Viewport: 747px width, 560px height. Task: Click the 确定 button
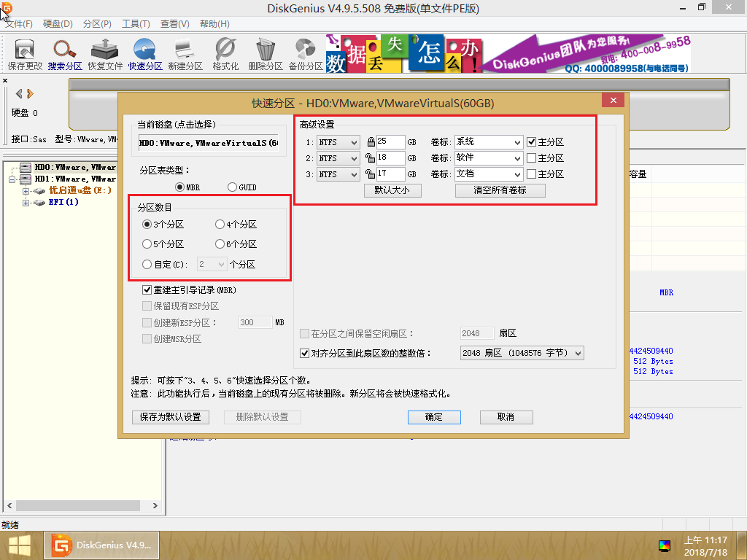(x=434, y=417)
